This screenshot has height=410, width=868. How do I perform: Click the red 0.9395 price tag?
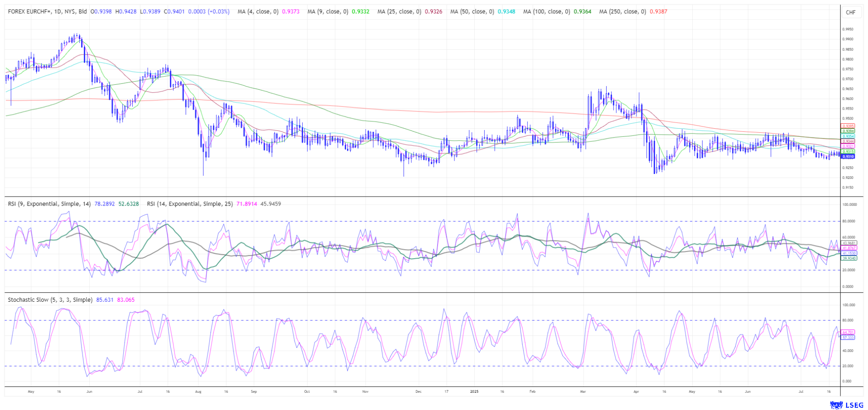(848, 126)
